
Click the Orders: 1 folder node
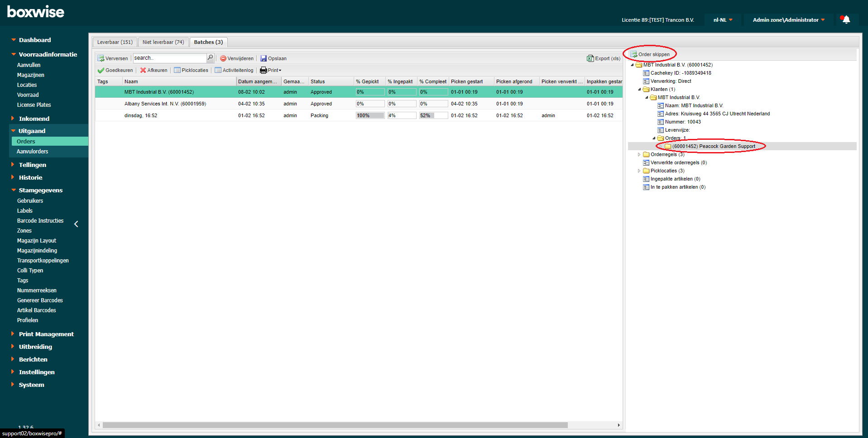coord(675,138)
